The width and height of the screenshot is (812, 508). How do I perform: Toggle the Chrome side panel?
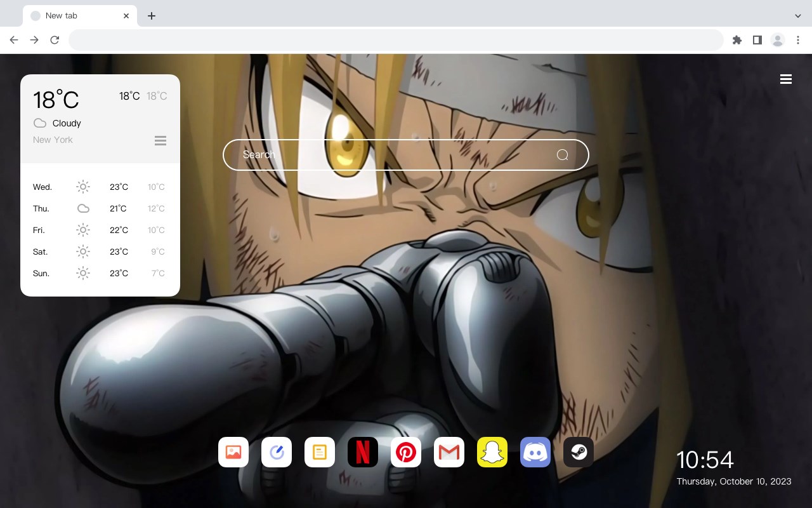point(757,40)
